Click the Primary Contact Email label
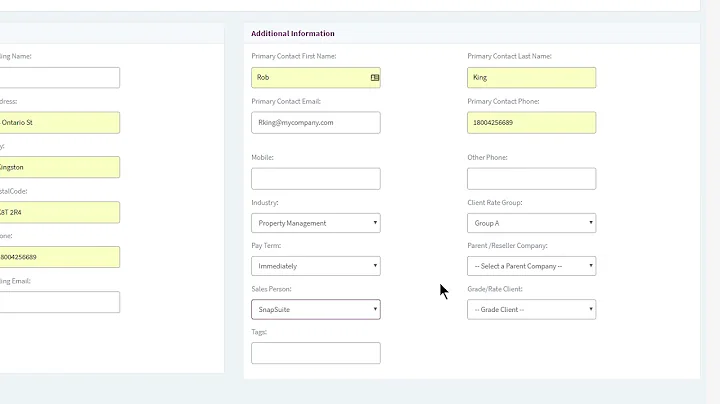 coord(286,101)
